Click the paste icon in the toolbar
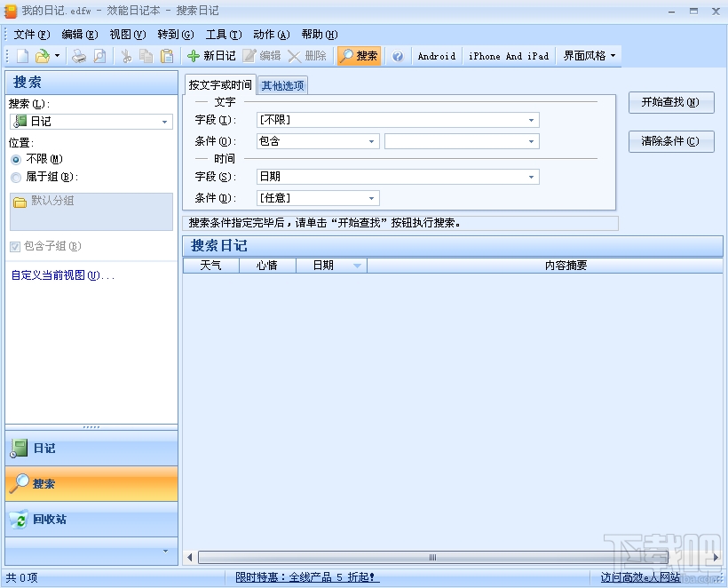 [x=167, y=55]
